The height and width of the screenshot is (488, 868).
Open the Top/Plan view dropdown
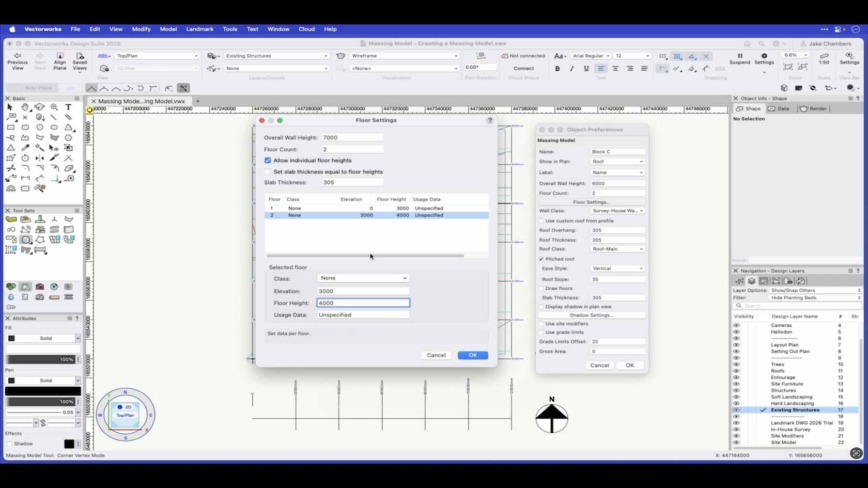(157, 56)
